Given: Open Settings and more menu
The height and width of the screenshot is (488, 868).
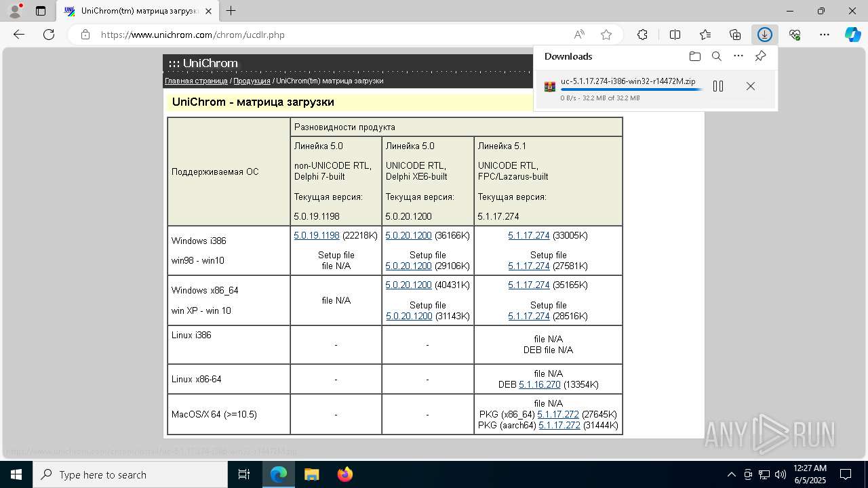Looking at the screenshot, I should tap(825, 35).
